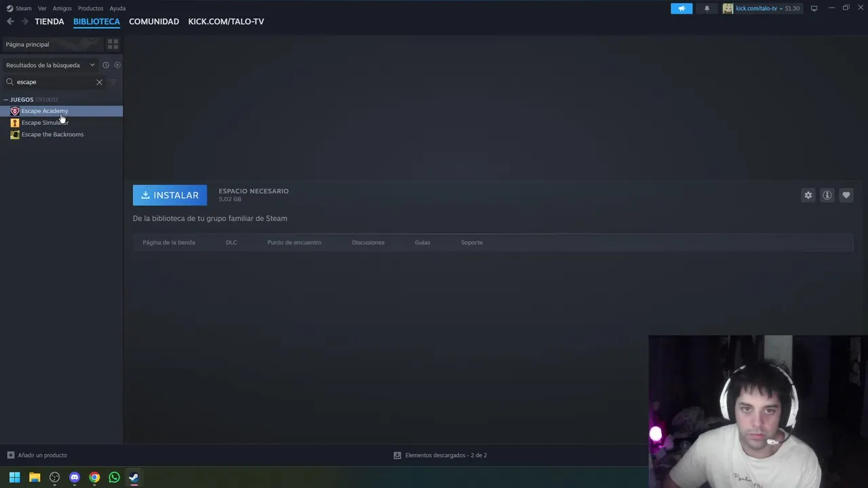The width and height of the screenshot is (868, 488).
Task: Open game settings gear icon
Action: [x=808, y=195]
